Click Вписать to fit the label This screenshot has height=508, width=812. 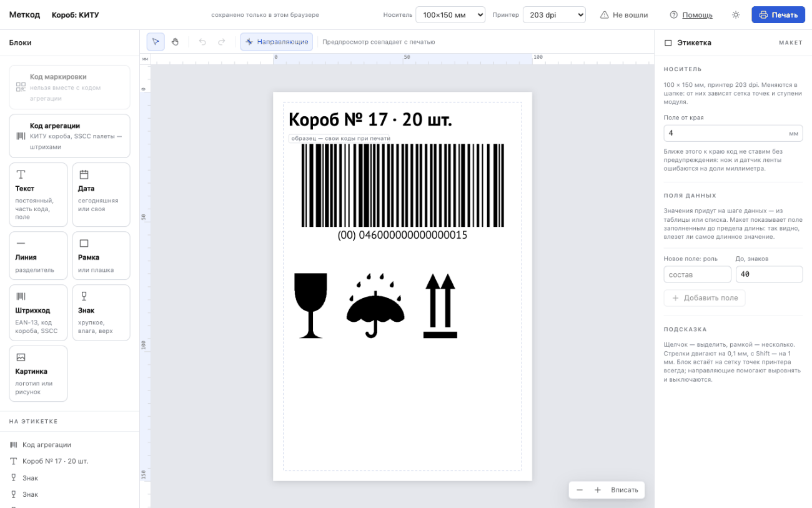click(x=625, y=490)
